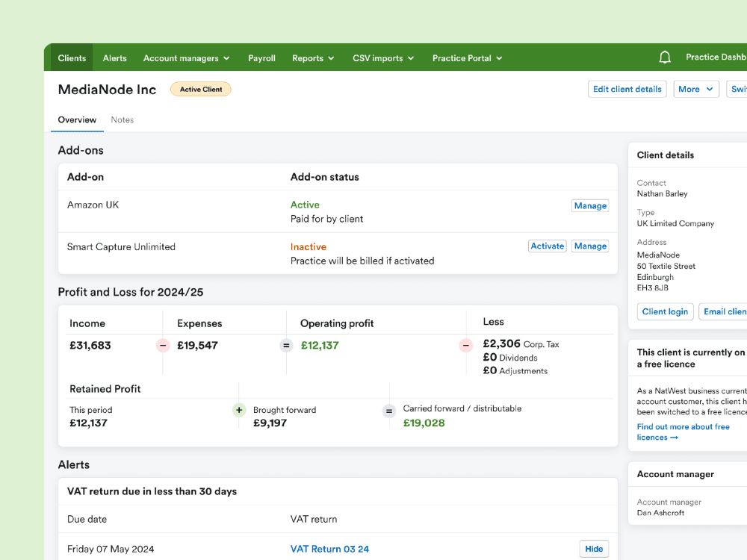The width and height of the screenshot is (747, 560).
Task: Click the plus icon next to Brought forward
Action: click(x=238, y=409)
